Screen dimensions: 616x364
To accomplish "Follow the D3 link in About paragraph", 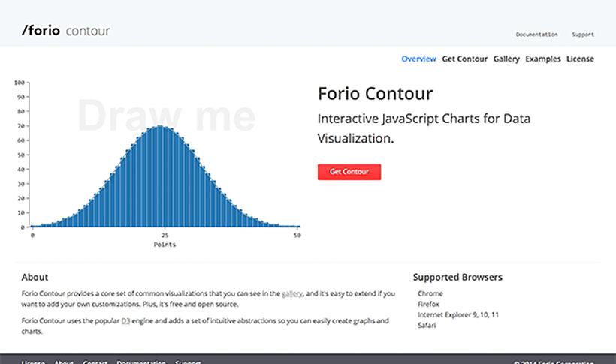I will 125,320.
